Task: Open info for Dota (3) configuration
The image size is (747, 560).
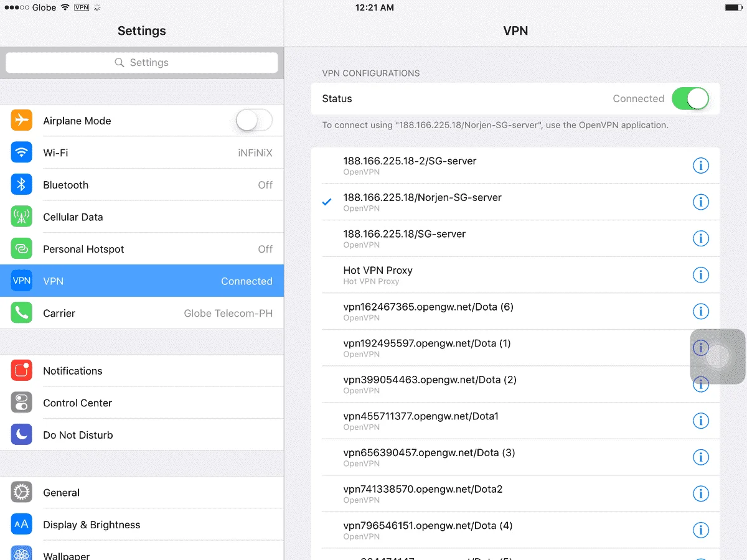Action: 701,457
